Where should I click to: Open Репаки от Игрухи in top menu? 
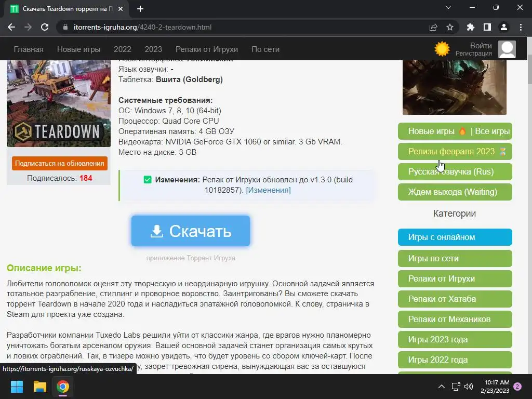tap(207, 49)
